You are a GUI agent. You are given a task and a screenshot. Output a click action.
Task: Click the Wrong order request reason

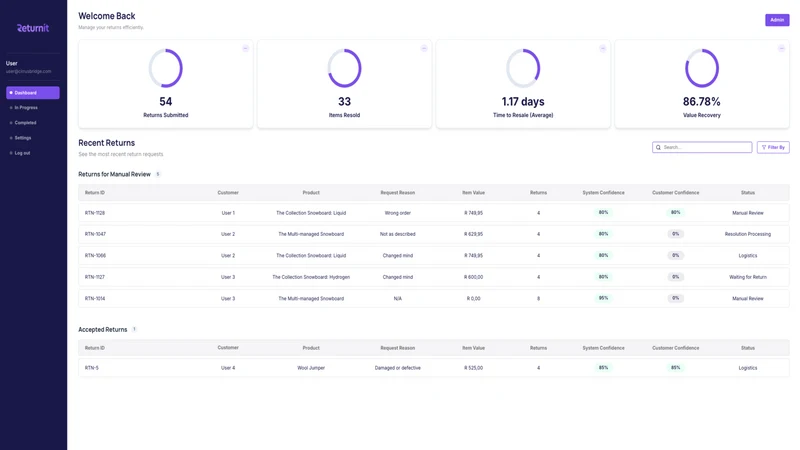[397, 213]
